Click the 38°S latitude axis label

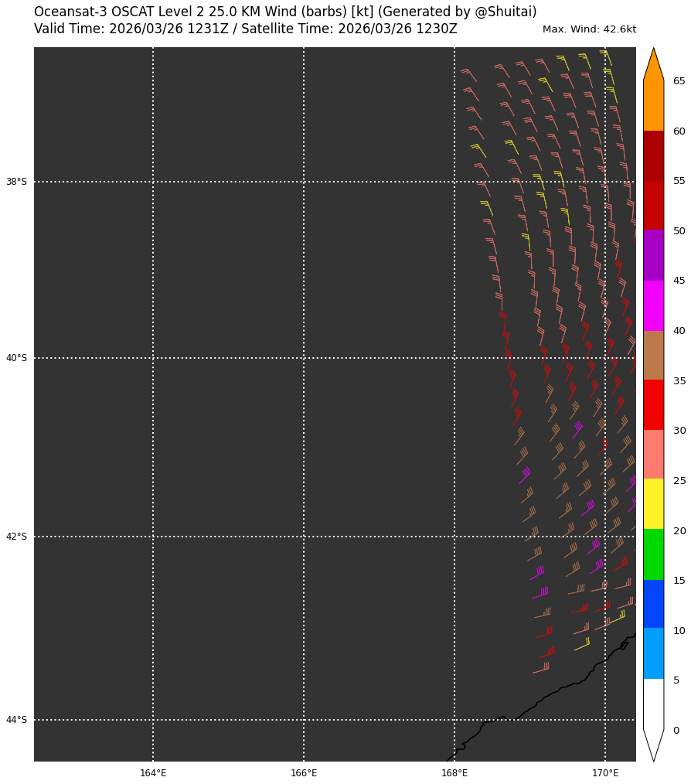point(16,182)
